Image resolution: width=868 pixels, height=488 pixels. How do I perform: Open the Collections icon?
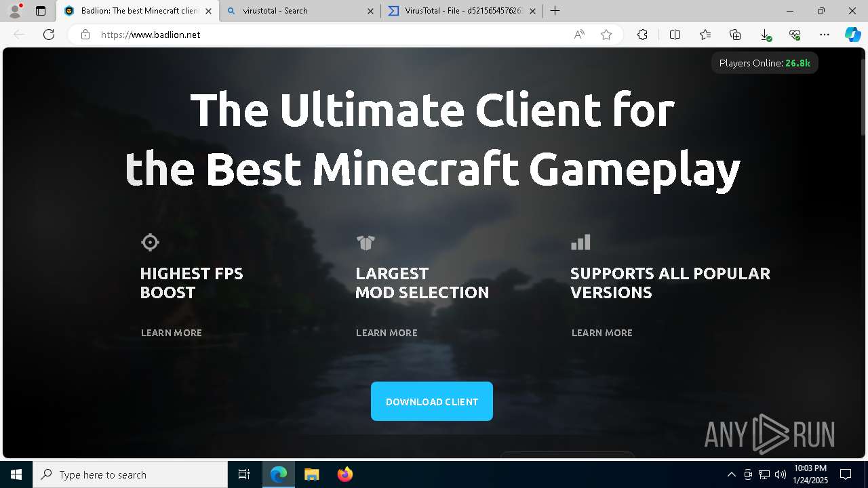735,35
